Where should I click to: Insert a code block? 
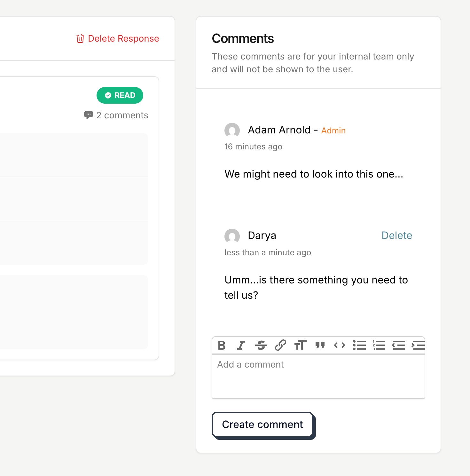point(340,345)
